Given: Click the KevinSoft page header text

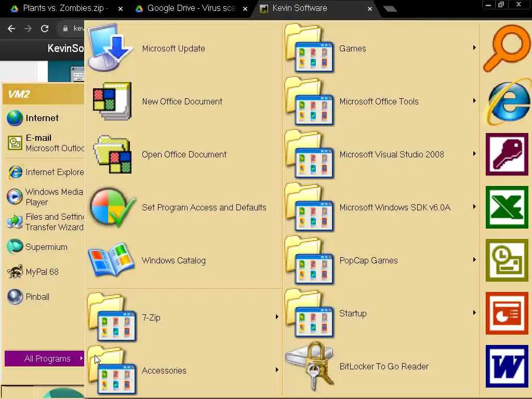Looking at the screenshot, I should (65, 48).
